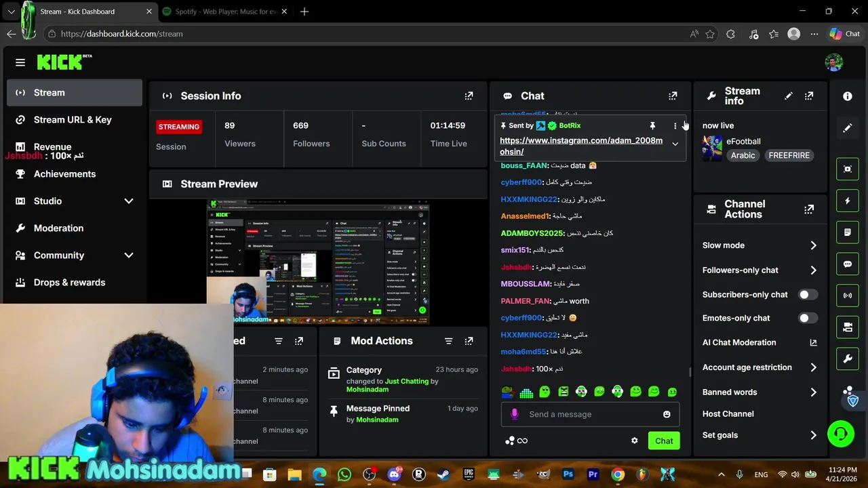Viewport: 868px width, 488px height.
Task: Open WhatsApp from the taskbar
Action: (x=344, y=474)
